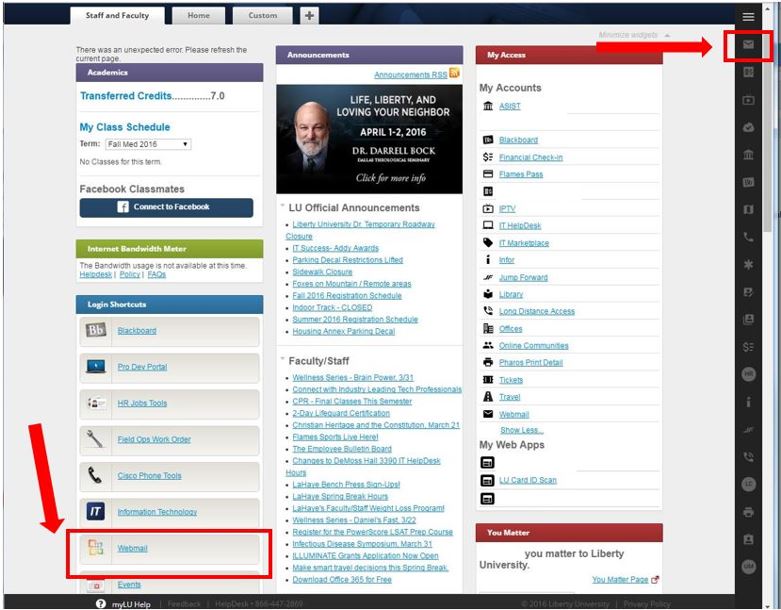
Task: Click the Webmail envelope icon in My Accounts
Action: pos(488,414)
